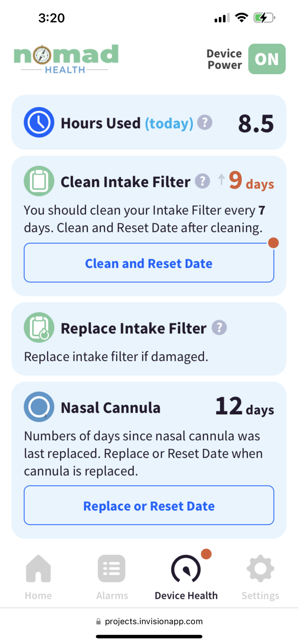Tap the battery icon in status bar
Image resolution: width=298 pixels, height=644 pixels.
pos(264,18)
